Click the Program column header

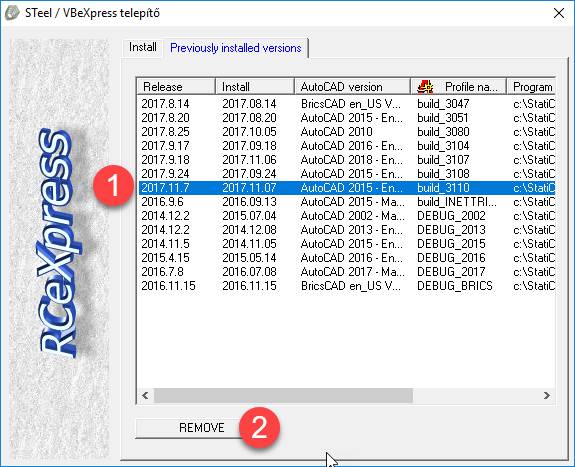click(x=531, y=87)
